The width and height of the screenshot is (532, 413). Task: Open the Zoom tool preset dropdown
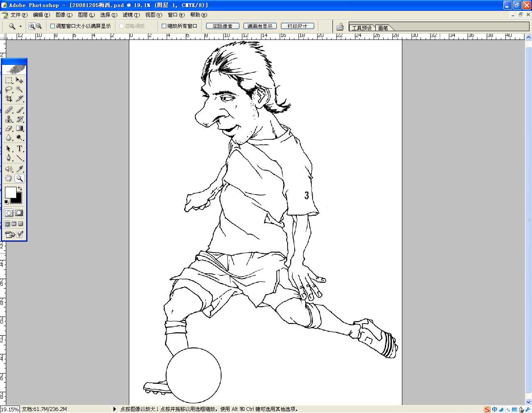tap(20, 26)
